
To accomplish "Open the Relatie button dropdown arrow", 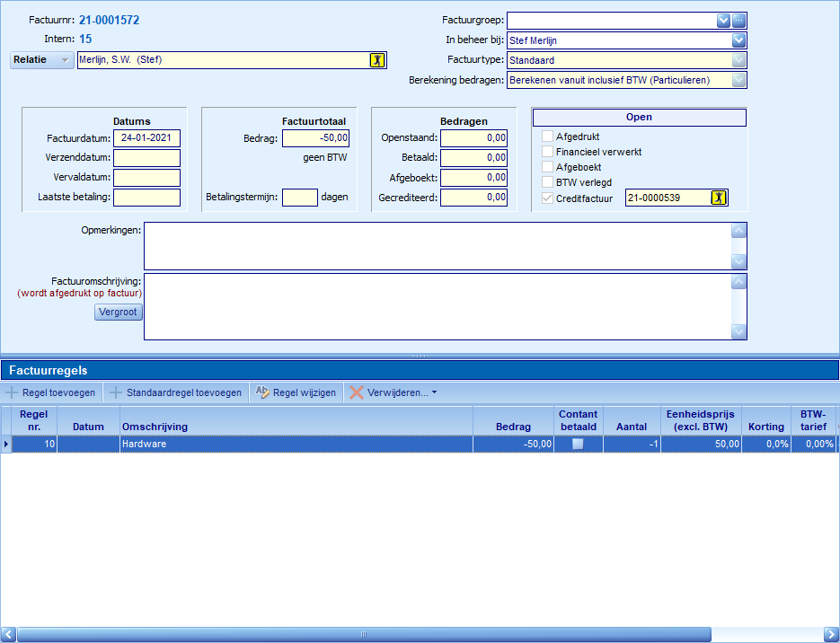I will point(64,60).
